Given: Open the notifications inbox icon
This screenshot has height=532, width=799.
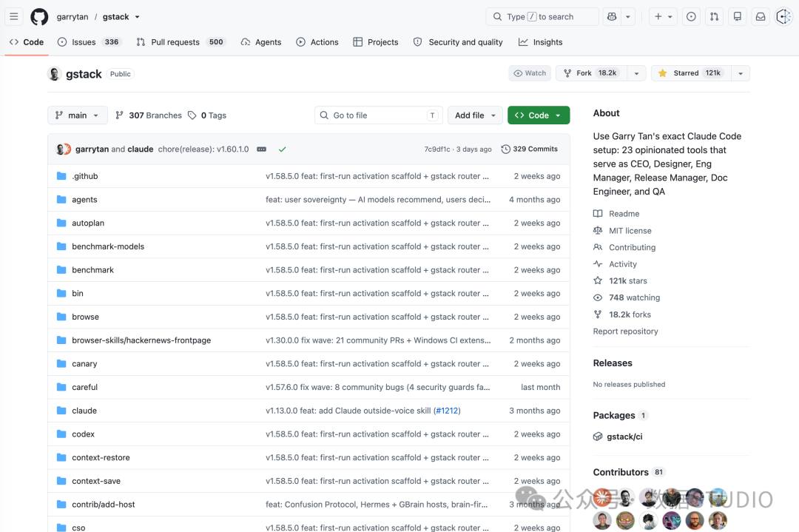Looking at the screenshot, I should pyautogui.click(x=761, y=17).
